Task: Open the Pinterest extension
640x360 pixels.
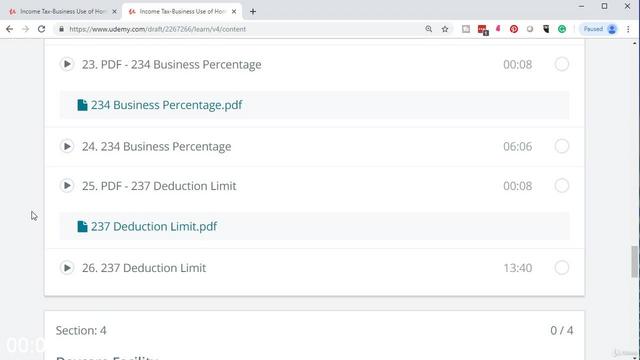Action: (x=514, y=29)
